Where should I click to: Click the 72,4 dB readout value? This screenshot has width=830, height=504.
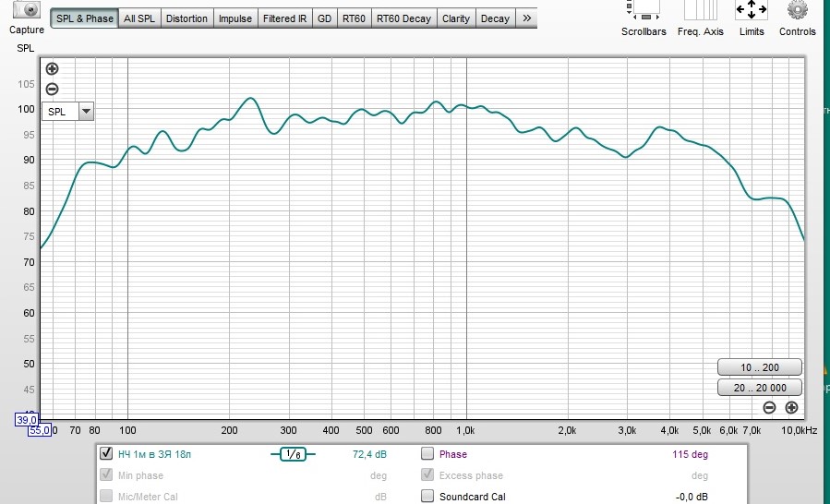(369, 454)
